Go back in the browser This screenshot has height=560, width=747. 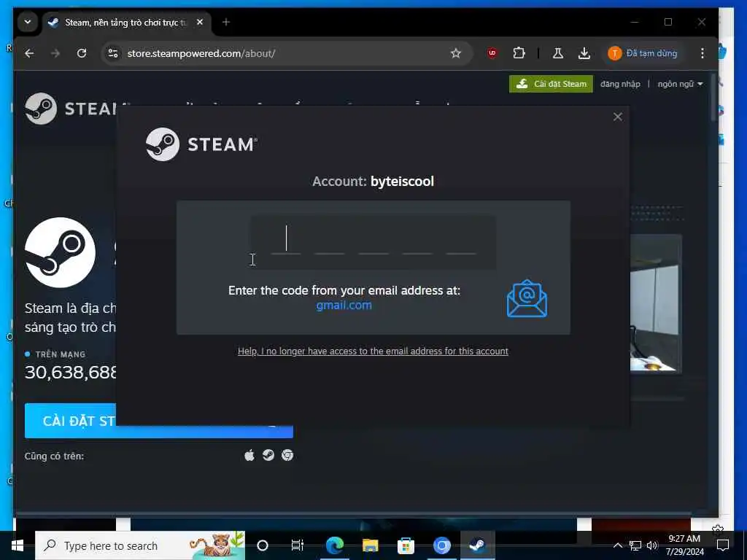point(29,53)
